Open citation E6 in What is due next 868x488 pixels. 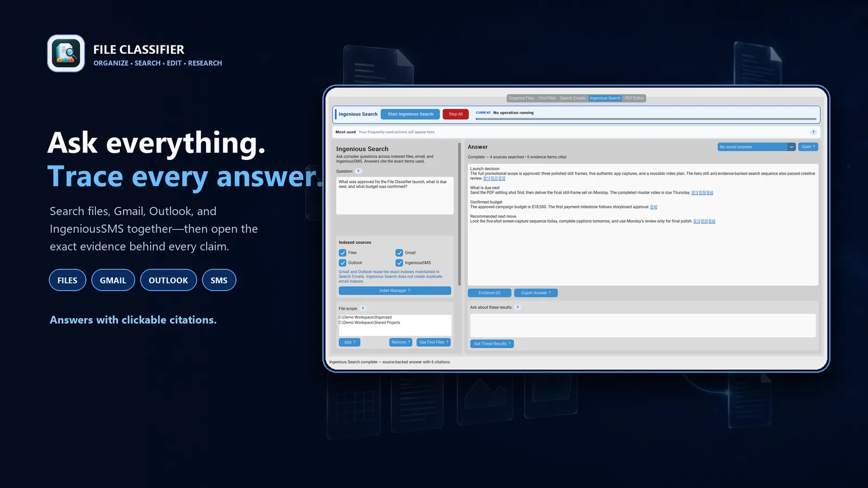pyautogui.click(x=710, y=193)
